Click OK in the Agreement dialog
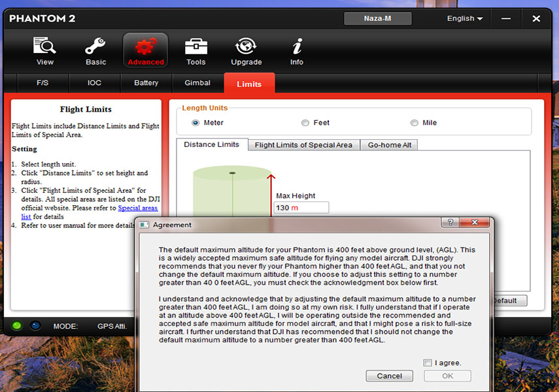This screenshot has height=392, width=559. coord(447,376)
